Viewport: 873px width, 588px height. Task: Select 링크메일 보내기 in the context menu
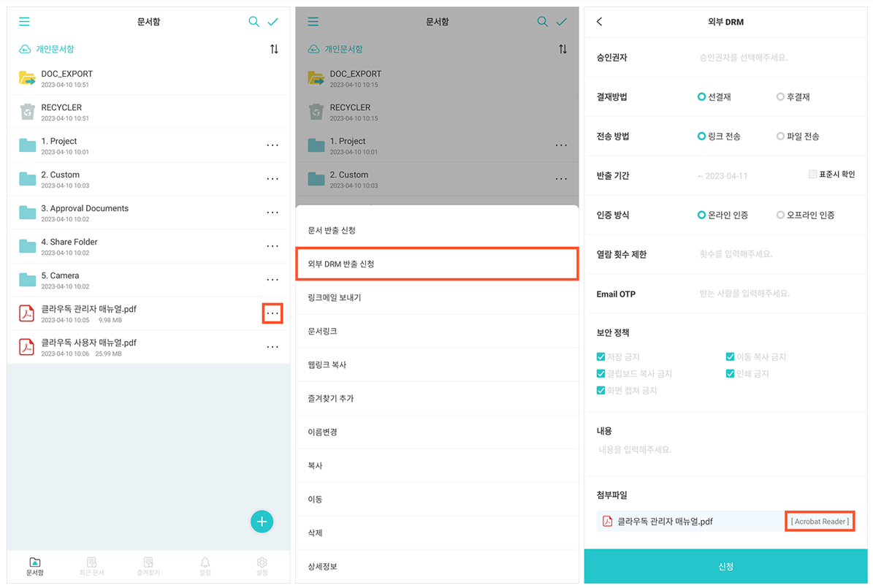(x=437, y=297)
